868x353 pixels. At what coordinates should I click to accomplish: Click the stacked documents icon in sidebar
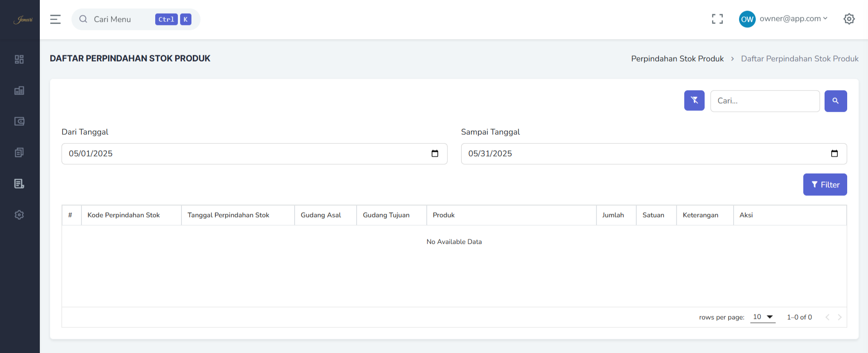(x=19, y=152)
